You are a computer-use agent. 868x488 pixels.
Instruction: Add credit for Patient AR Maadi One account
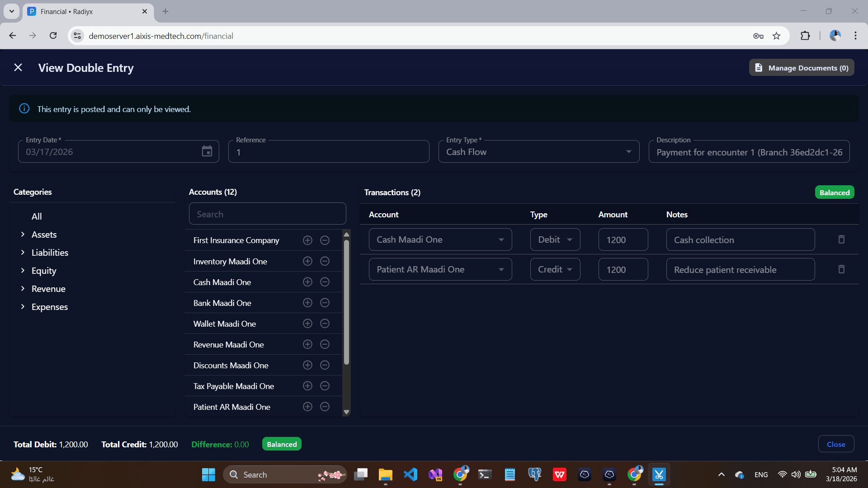325,407
